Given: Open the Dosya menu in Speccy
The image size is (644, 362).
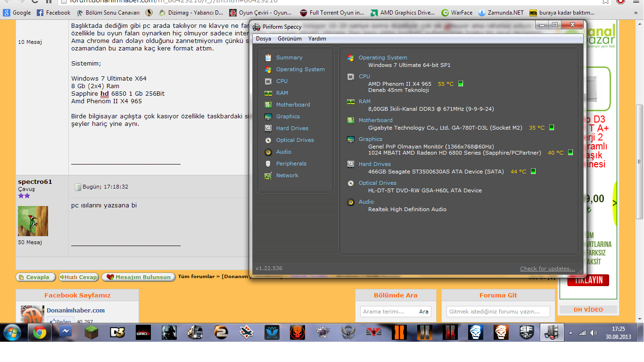Looking at the screenshot, I should click(x=264, y=39).
